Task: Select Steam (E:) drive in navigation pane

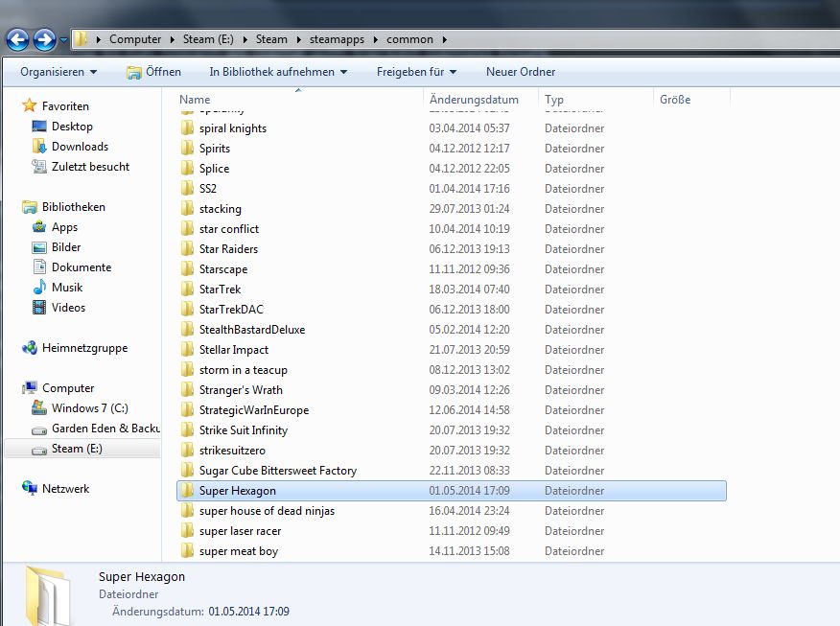Action: [77, 449]
